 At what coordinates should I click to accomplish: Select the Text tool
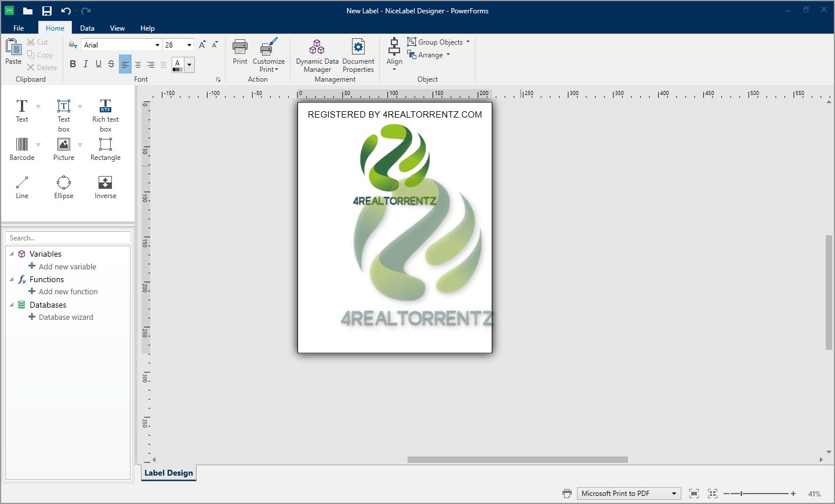pyautogui.click(x=21, y=110)
